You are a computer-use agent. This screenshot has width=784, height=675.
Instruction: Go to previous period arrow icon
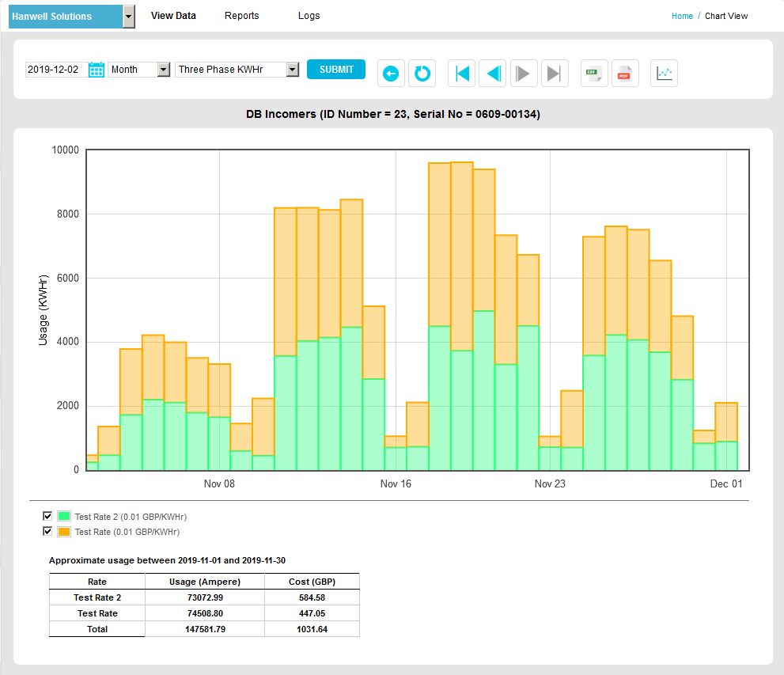click(493, 74)
